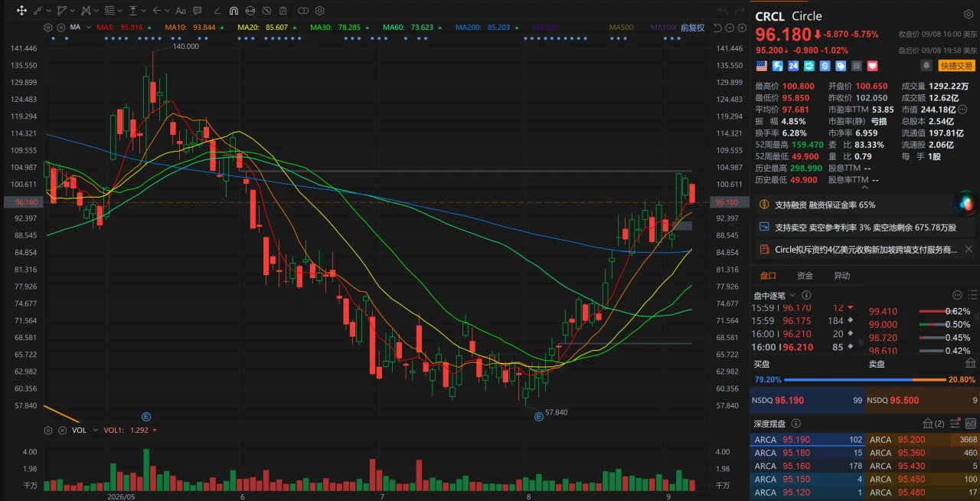
Task: Click the 前复权 adjustment button
Action: tap(692, 28)
